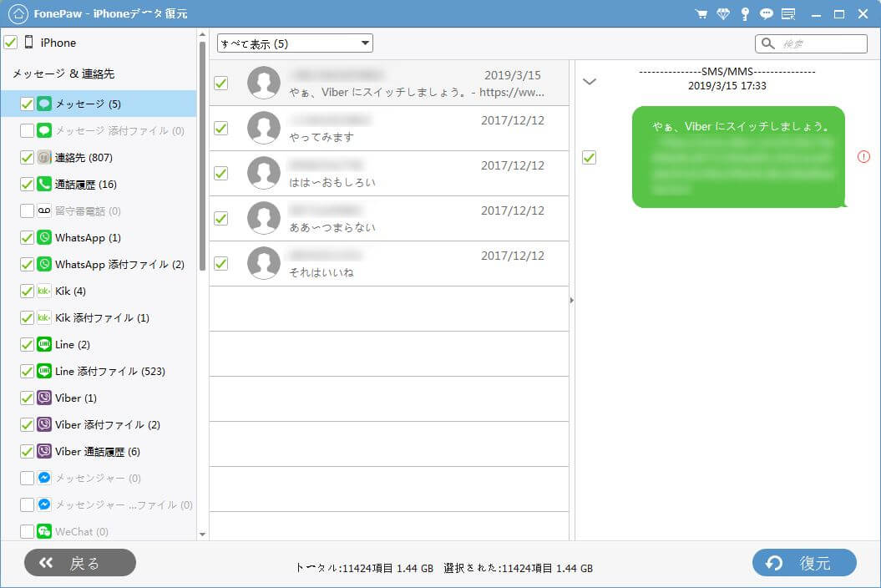The height and width of the screenshot is (588, 881).
Task: Toggle the Kik 添付ファイル (1) checkbox
Action: [x=27, y=317]
